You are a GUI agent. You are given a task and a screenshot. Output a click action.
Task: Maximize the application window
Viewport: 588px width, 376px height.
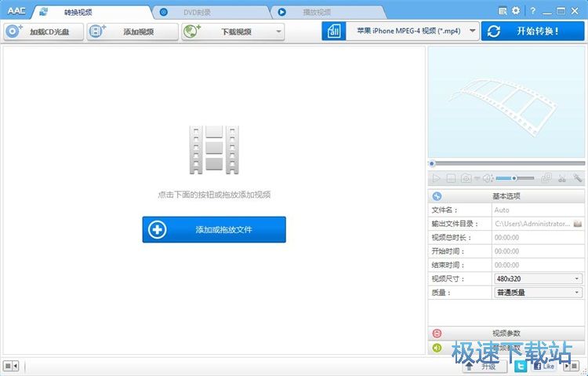click(x=561, y=11)
